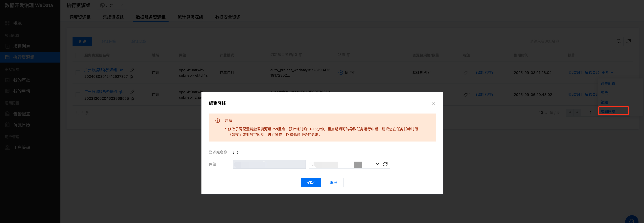Screen dimensions: 644x223
Task: Open the subnet dropdown in dialog
Action: coord(345,164)
